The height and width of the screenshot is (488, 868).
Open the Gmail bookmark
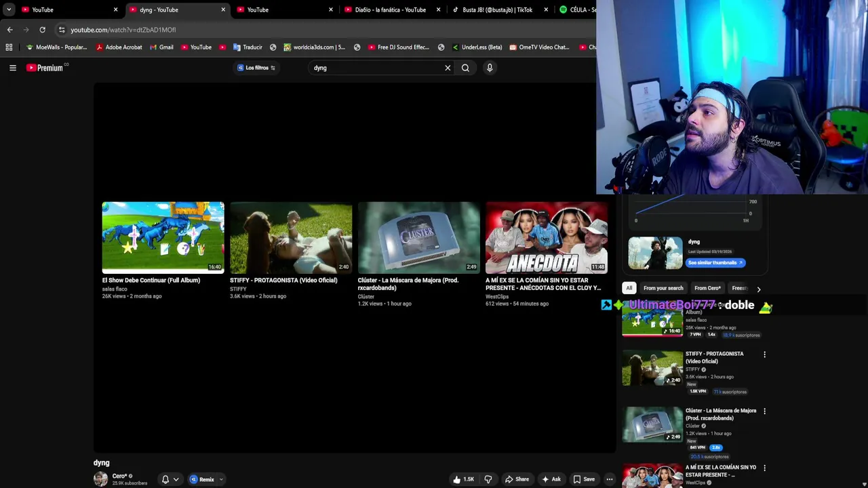pos(161,47)
